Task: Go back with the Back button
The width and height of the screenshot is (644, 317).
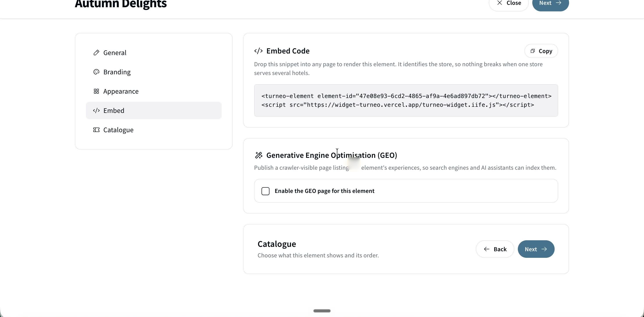Action: tap(495, 249)
